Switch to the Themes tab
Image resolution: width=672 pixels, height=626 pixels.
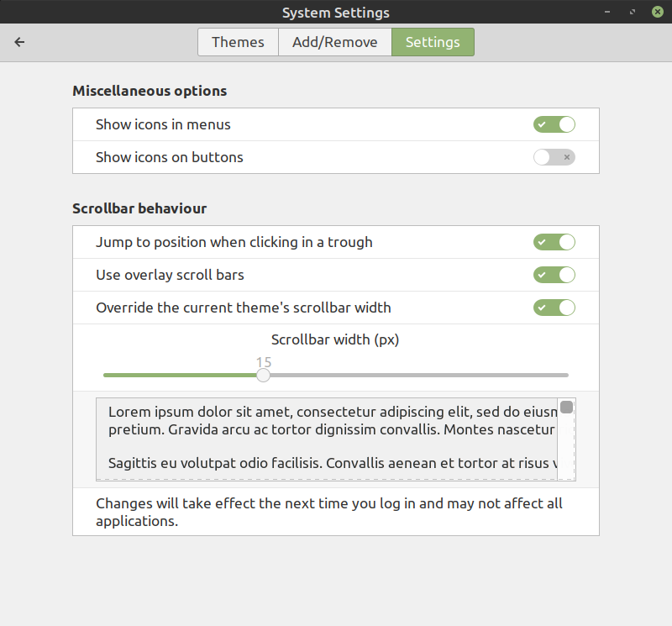click(238, 41)
